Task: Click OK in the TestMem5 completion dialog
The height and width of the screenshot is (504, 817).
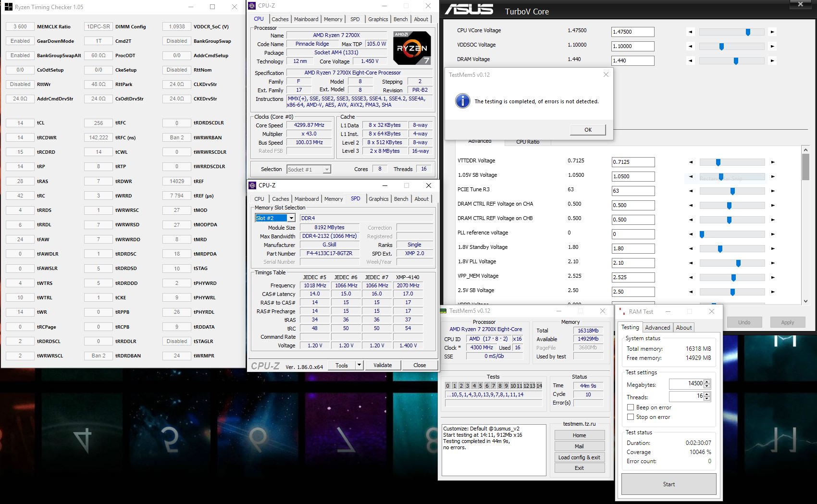Action: (588, 130)
